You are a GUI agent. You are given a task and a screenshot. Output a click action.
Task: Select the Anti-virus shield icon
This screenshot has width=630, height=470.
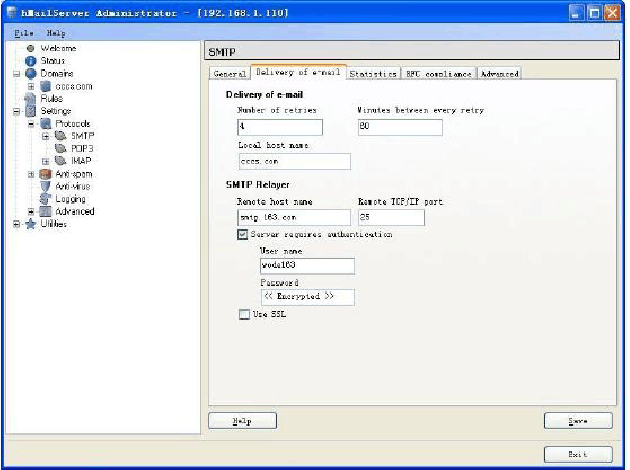[45, 186]
